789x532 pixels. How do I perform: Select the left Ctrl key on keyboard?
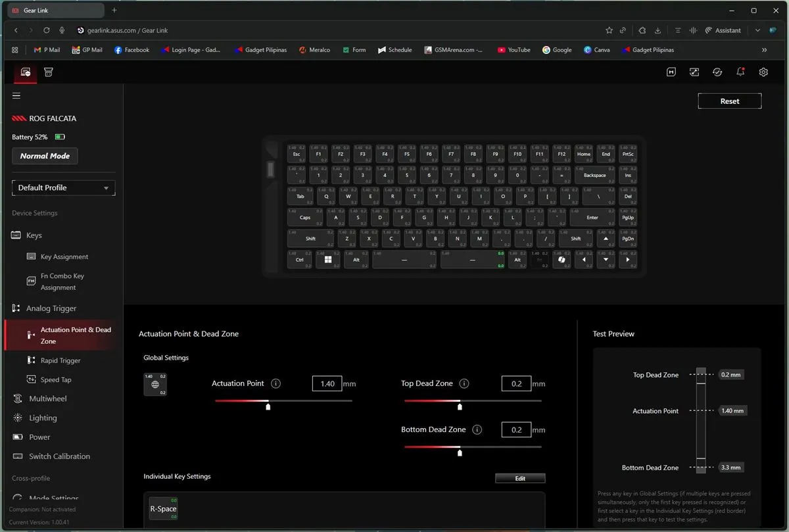300,260
